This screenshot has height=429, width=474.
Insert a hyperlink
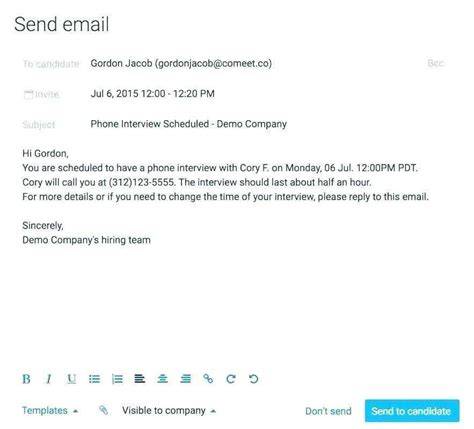pyautogui.click(x=208, y=379)
